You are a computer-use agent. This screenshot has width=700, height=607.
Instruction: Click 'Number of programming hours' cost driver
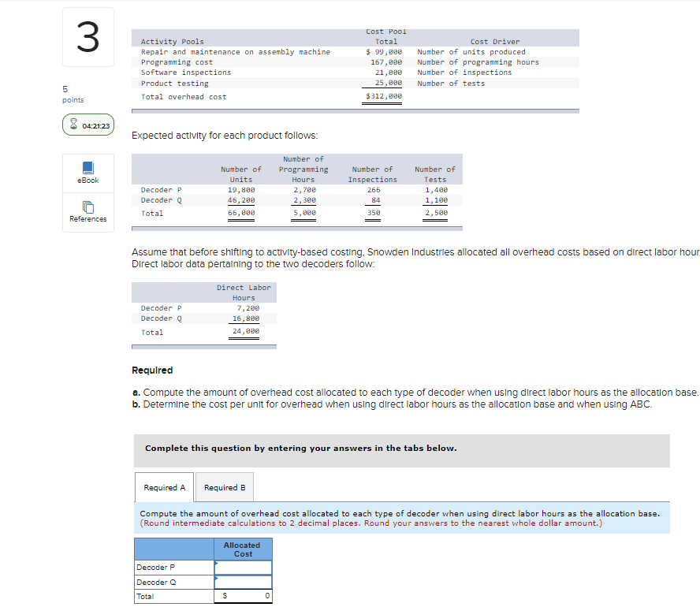coord(478,62)
